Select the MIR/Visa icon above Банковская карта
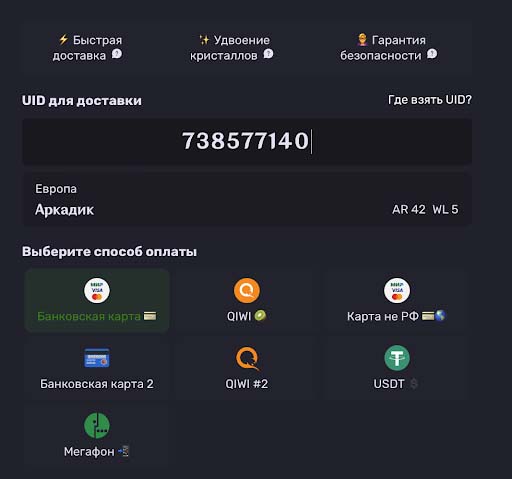The image size is (512, 479). (x=97, y=291)
